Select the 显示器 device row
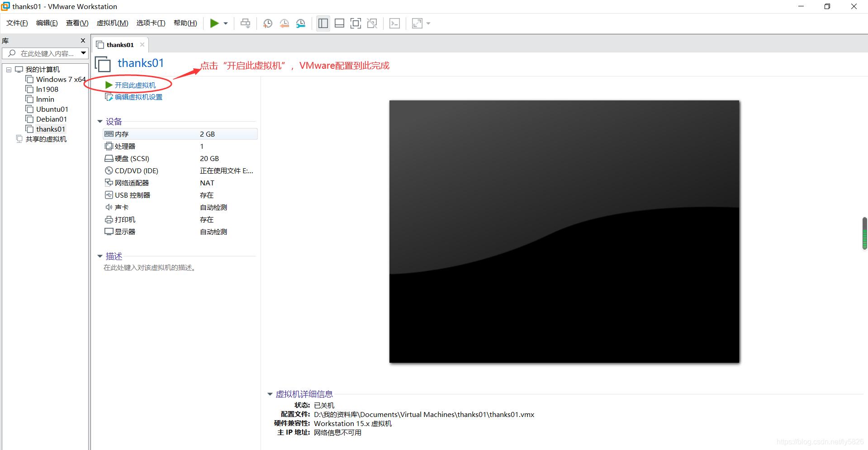The height and width of the screenshot is (450, 868). (x=180, y=232)
